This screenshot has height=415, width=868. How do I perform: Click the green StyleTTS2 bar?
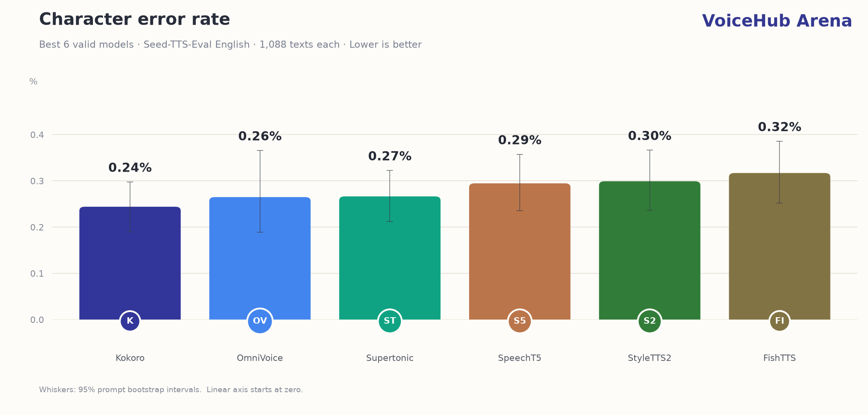[650, 250]
